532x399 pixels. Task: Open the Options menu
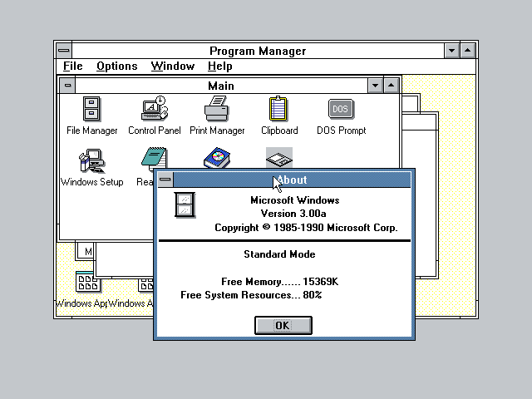[117, 66]
